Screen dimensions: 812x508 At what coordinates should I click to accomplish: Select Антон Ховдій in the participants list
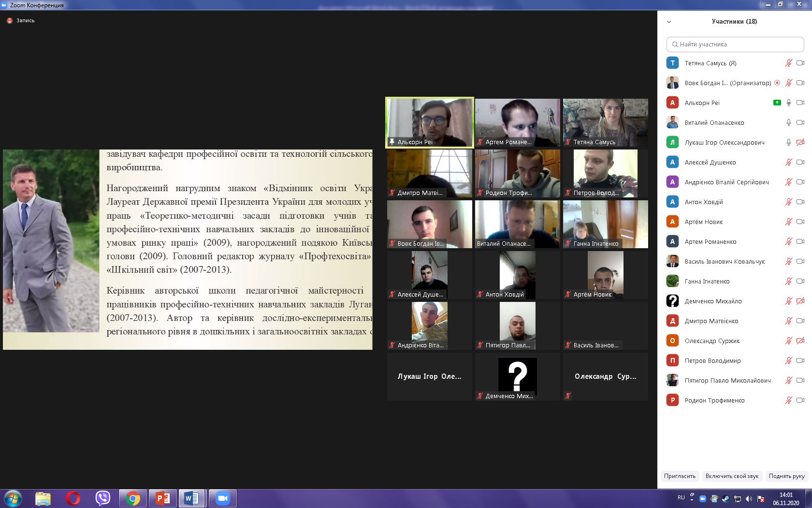click(x=704, y=202)
